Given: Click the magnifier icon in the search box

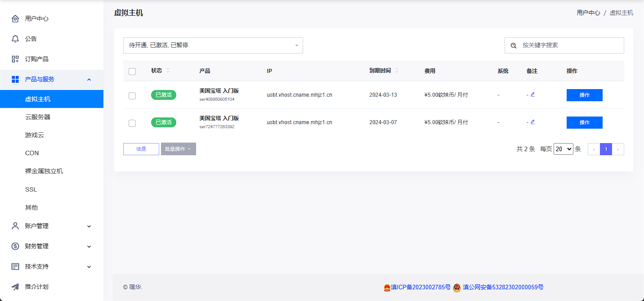Looking at the screenshot, I should point(514,45).
